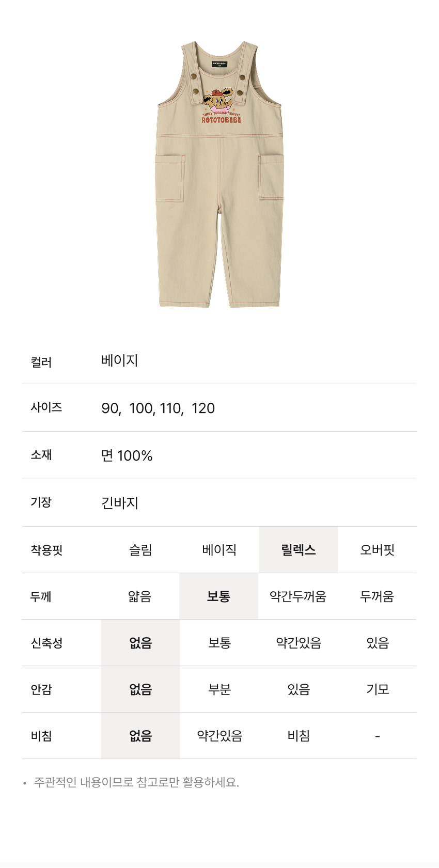Choose 오버핏 fit option
439x868 pixels.
point(378,550)
